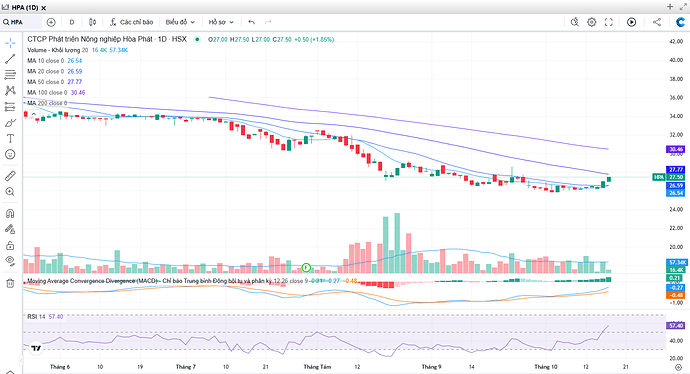Click the green F event marker
This screenshot has width=690, height=374.
click(306, 267)
